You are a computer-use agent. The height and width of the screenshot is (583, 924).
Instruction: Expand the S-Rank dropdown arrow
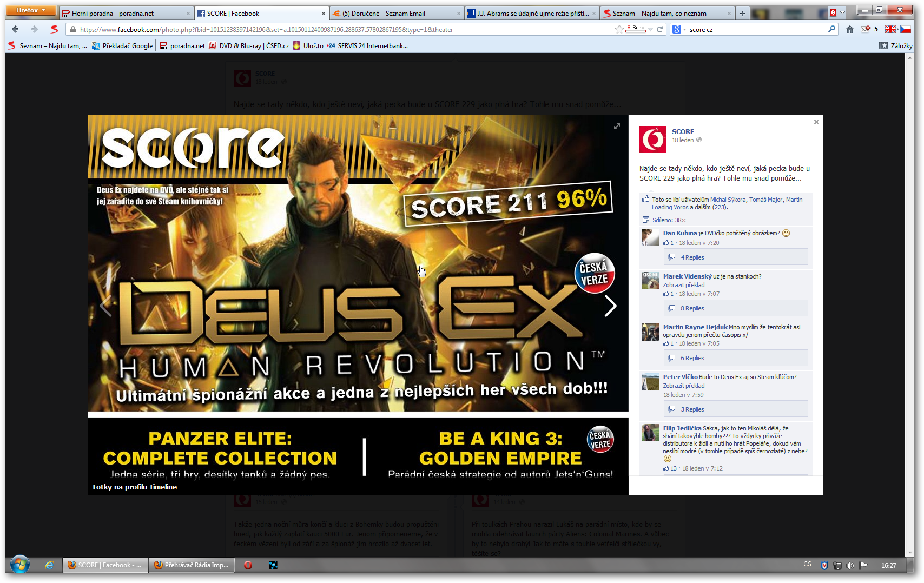[x=651, y=30]
